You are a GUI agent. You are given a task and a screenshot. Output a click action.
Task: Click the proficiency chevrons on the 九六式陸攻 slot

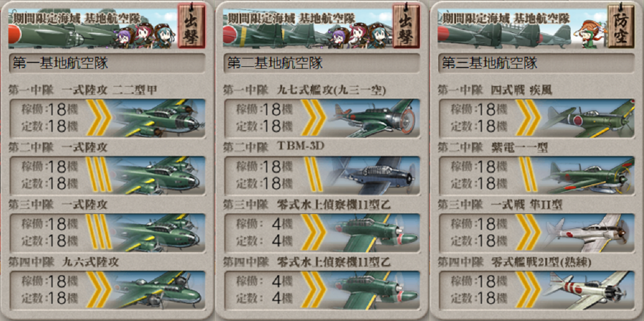[x=99, y=290]
